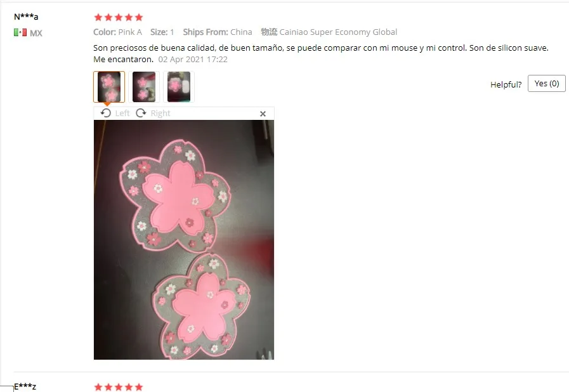Click the clockwise rotate arrow icon
Image resolution: width=569 pixels, height=392 pixels.
tap(141, 114)
